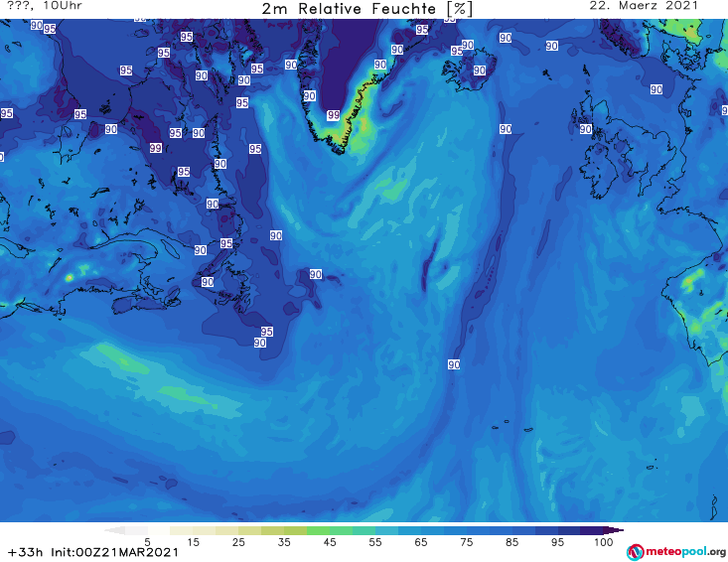The width and height of the screenshot is (728, 562).
Task: Click the '90' contour label on Iceland
Action: 480,70
